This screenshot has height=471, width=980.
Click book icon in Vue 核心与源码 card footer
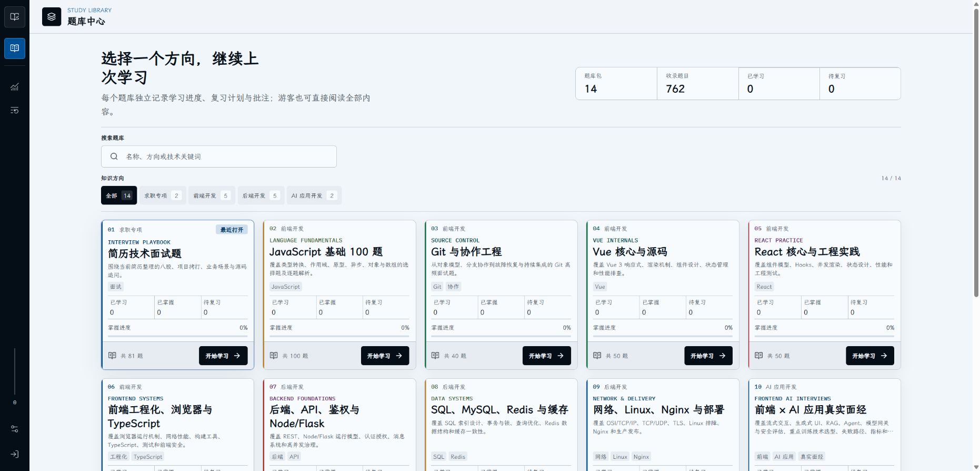597,356
